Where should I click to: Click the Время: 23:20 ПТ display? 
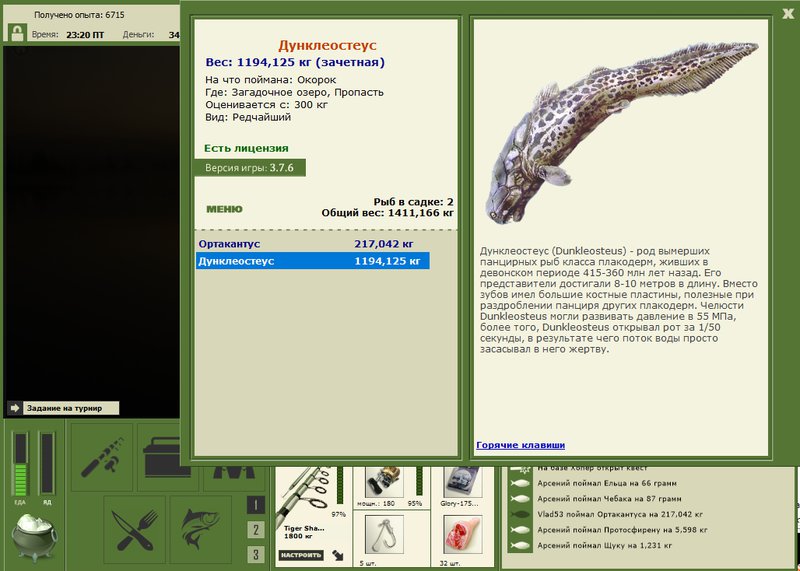[68, 35]
